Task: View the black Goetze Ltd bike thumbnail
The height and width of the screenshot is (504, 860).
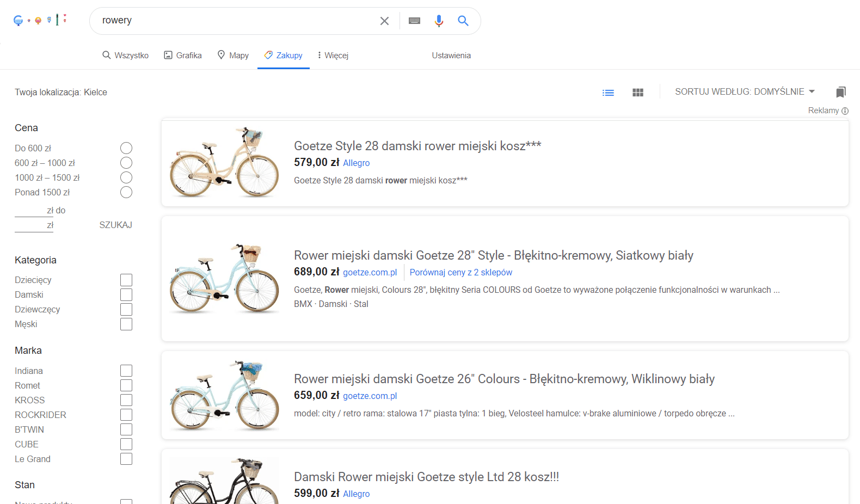Action: click(224, 481)
